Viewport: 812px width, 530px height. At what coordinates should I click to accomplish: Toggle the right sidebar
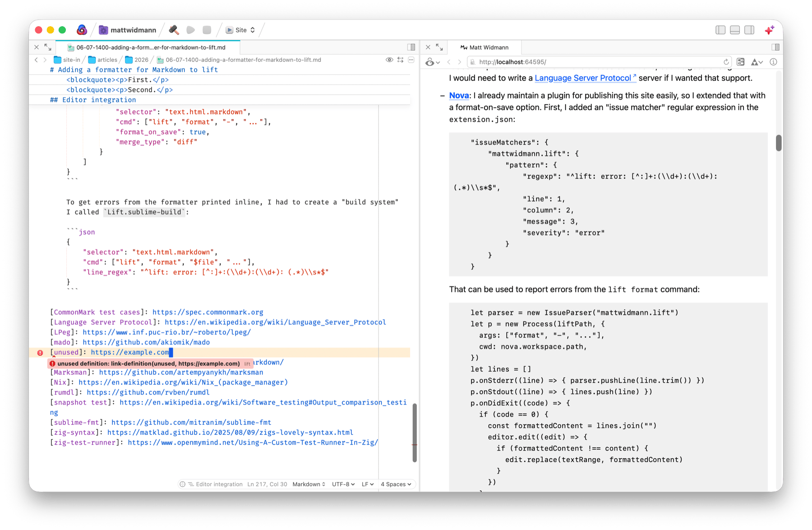point(749,30)
